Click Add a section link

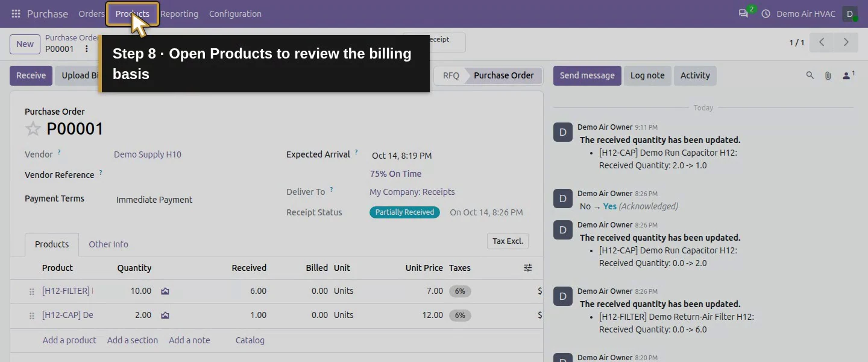click(x=133, y=340)
